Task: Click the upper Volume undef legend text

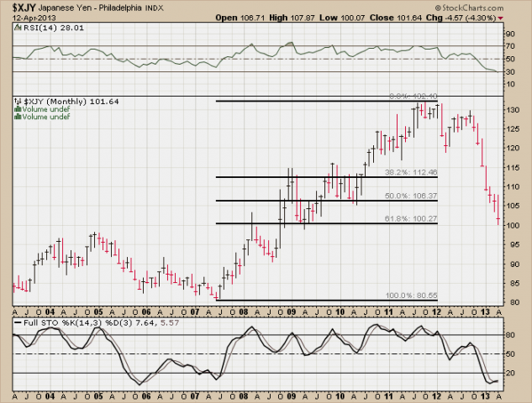Action: [x=46, y=109]
